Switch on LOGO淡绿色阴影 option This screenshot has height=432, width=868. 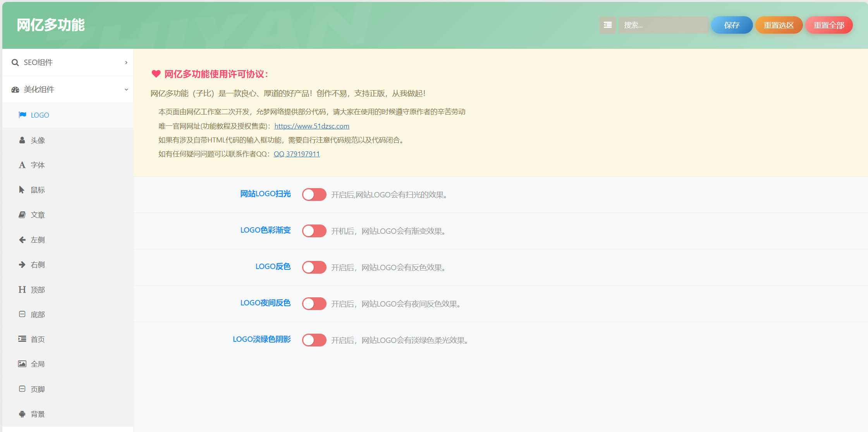314,340
